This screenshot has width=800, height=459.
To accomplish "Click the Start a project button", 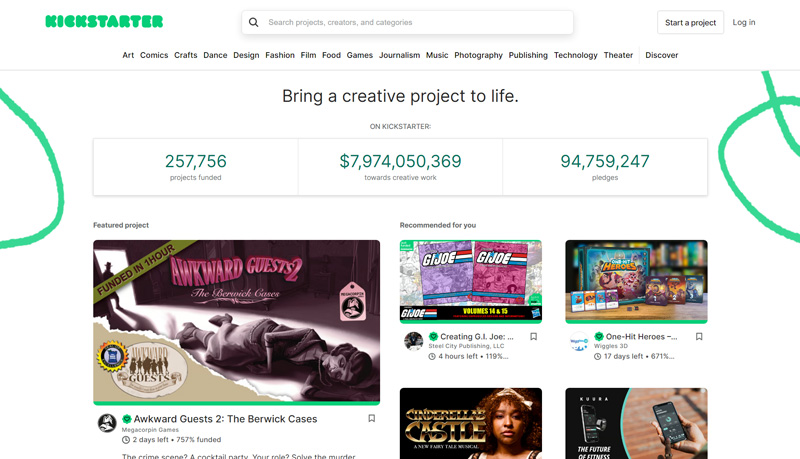I will (690, 22).
